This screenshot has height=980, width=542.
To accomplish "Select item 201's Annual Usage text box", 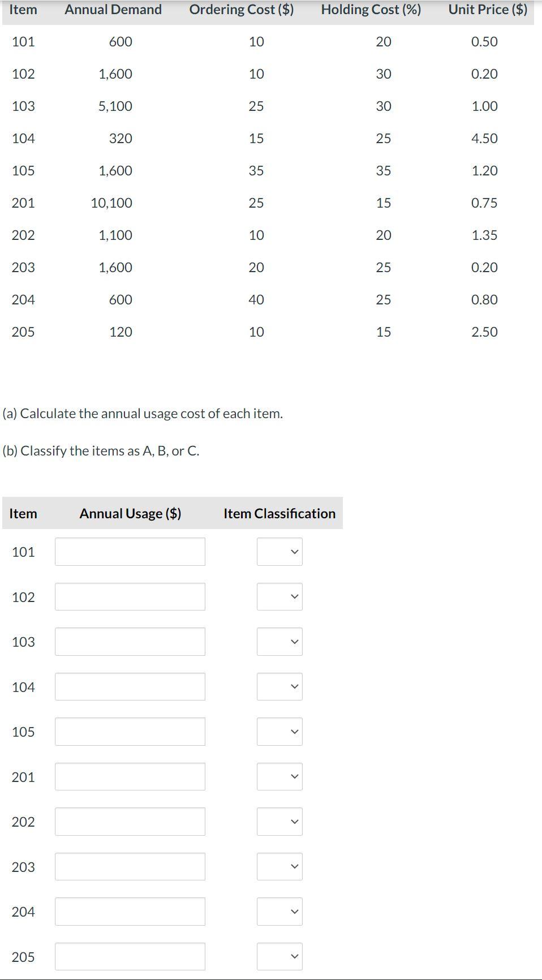I will coord(130,776).
